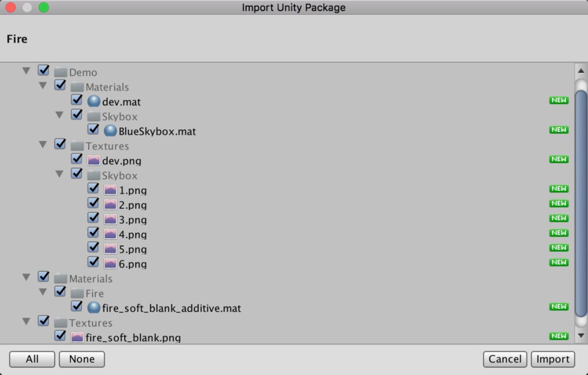The width and height of the screenshot is (588, 375).
Task: Click the Demo folder icon
Action: point(60,72)
